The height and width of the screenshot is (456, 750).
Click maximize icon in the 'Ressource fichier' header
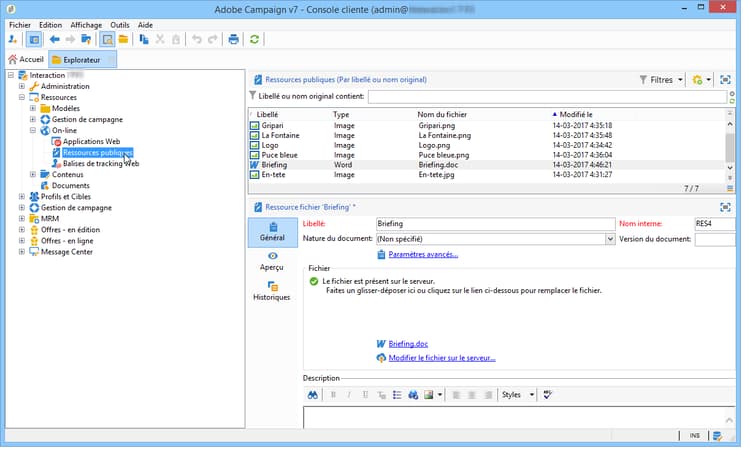(725, 207)
